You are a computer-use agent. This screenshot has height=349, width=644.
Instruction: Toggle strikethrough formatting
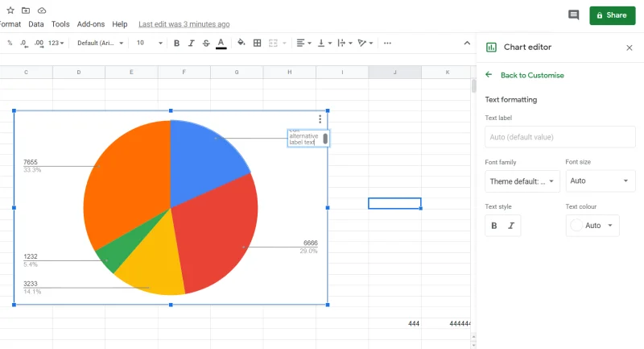click(206, 43)
